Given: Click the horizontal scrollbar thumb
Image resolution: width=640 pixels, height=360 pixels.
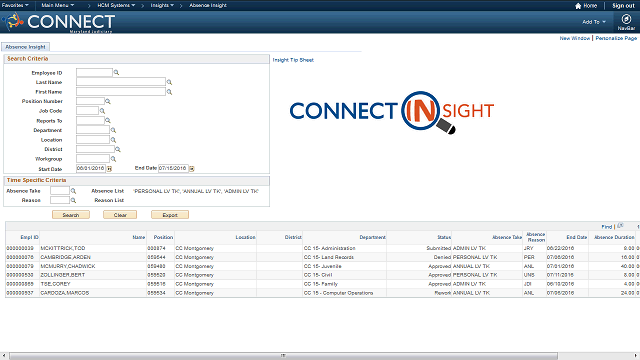Looking at the screenshot, I should pos(283,356).
